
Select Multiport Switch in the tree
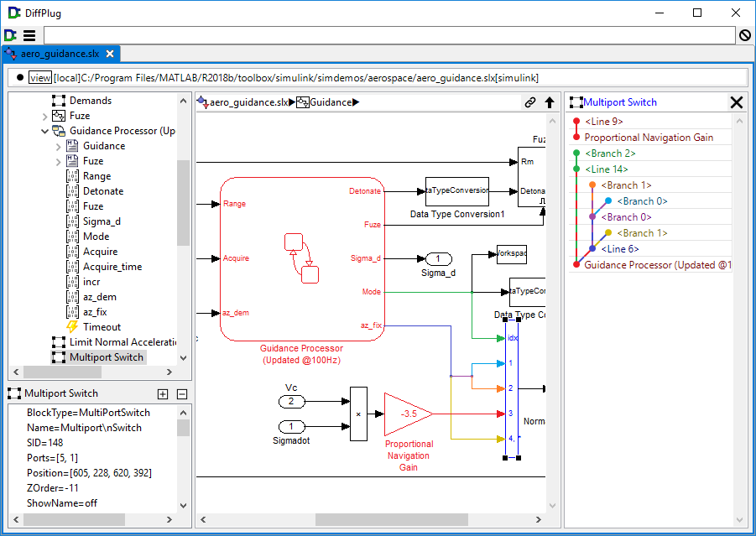pos(106,357)
